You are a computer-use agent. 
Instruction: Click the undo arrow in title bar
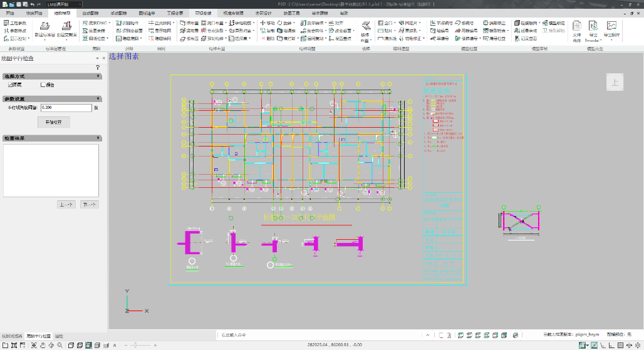point(31,4)
